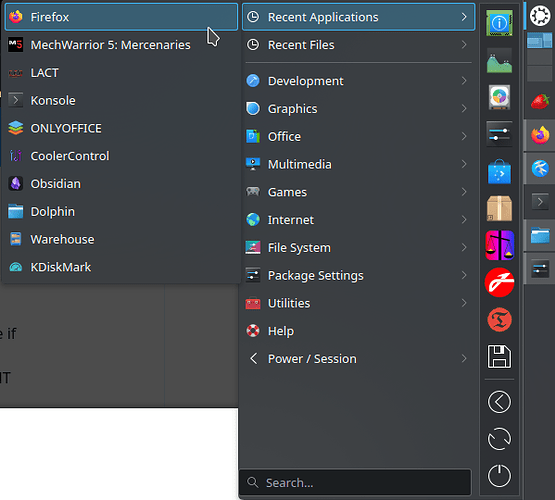Viewport: 555px width, 500px height.
Task: Open the red FileZilla favorite icon
Action: pyautogui.click(x=499, y=282)
